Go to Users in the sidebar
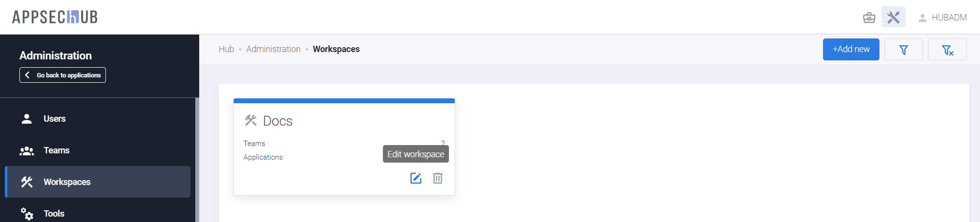Screen dimensions: 980x222 pyautogui.click(x=54, y=119)
